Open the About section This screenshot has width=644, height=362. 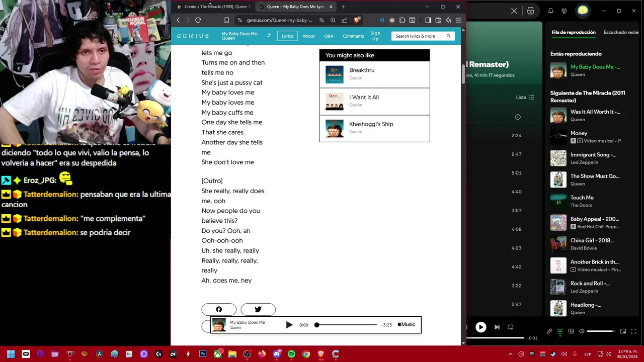308,36
